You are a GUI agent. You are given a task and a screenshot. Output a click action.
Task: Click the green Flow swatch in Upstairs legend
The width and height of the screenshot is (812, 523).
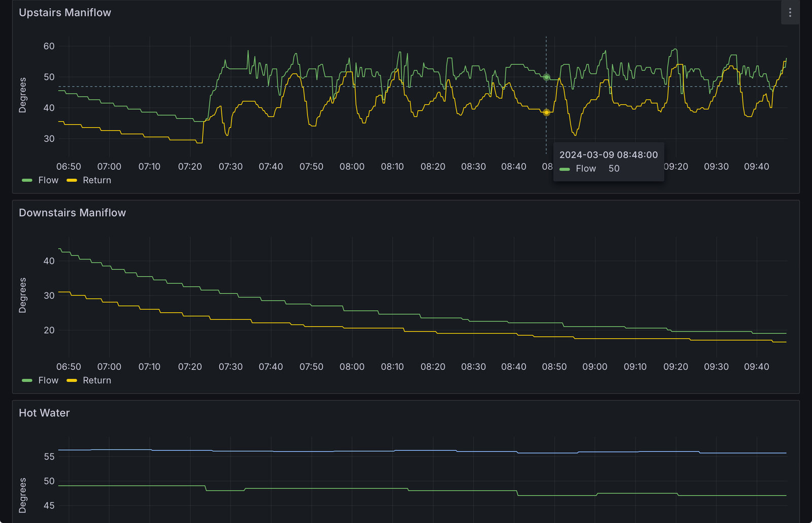(27, 180)
